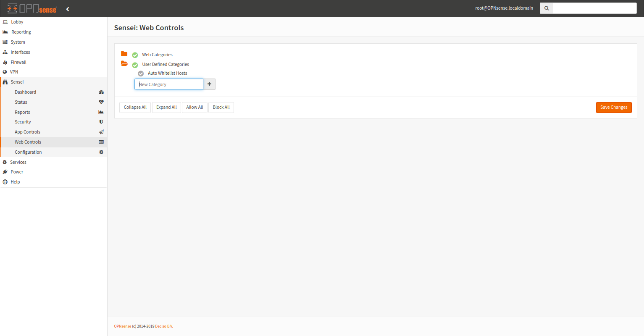Toggle allow status for Web Categories
Viewport: 644px width, 336px height.
click(134, 55)
